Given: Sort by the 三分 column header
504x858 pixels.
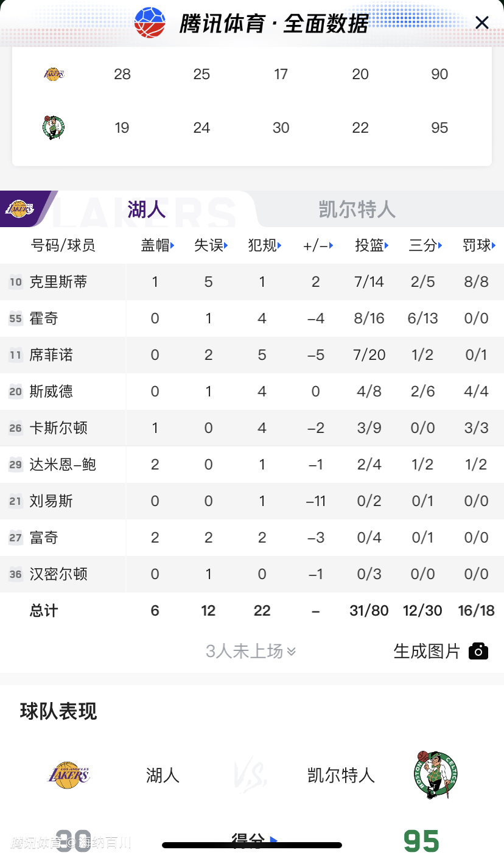Looking at the screenshot, I should (425, 245).
